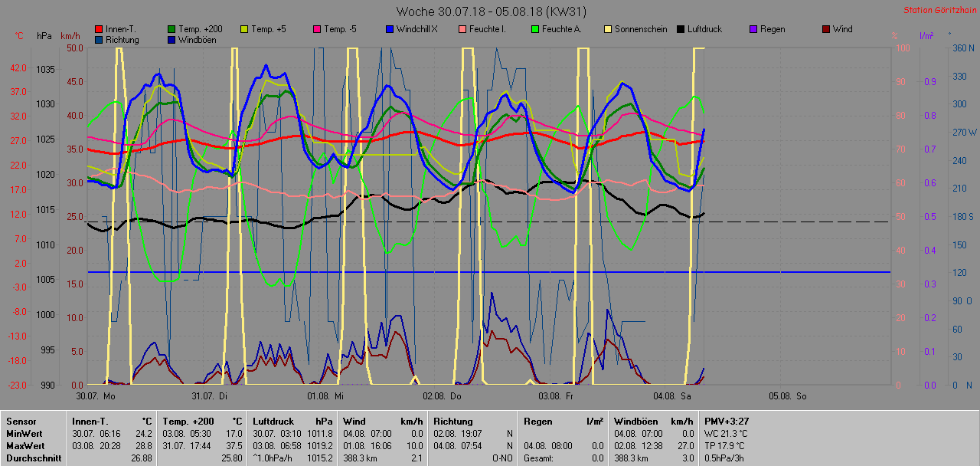Click the 180 S value on the direction axis
The height and width of the screenshot is (466, 980).
(962, 217)
